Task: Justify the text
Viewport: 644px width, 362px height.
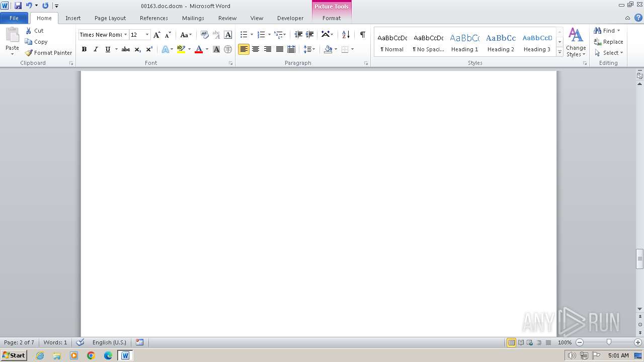Action: [x=280, y=49]
